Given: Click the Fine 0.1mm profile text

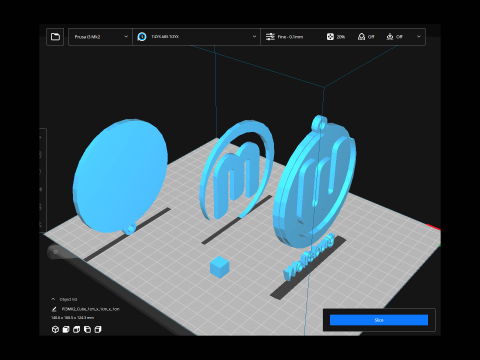Looking at the screenshot, I should [x=290, y=37].
